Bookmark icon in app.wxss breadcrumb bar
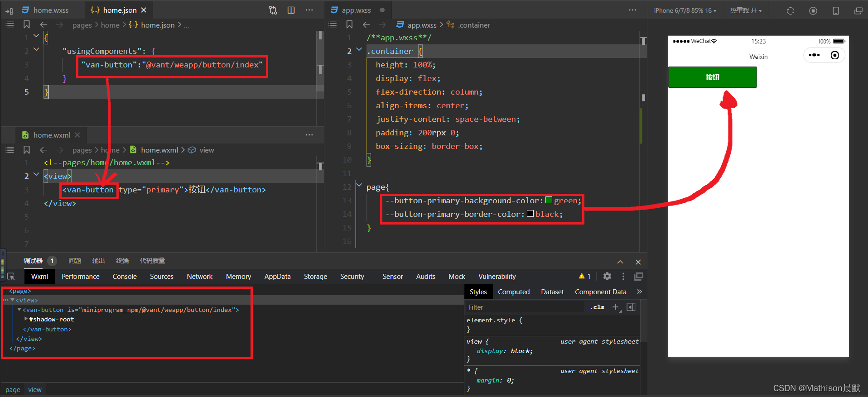868x397 pixels. 349,24
